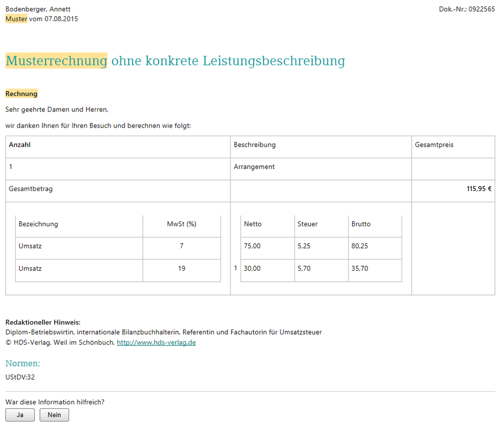Select the Brutto value 35,70
This screenshot has width=504, height=428.
pos(360,269)
